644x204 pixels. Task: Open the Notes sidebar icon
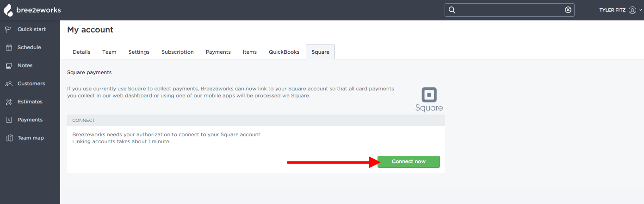tap(8, 65)
